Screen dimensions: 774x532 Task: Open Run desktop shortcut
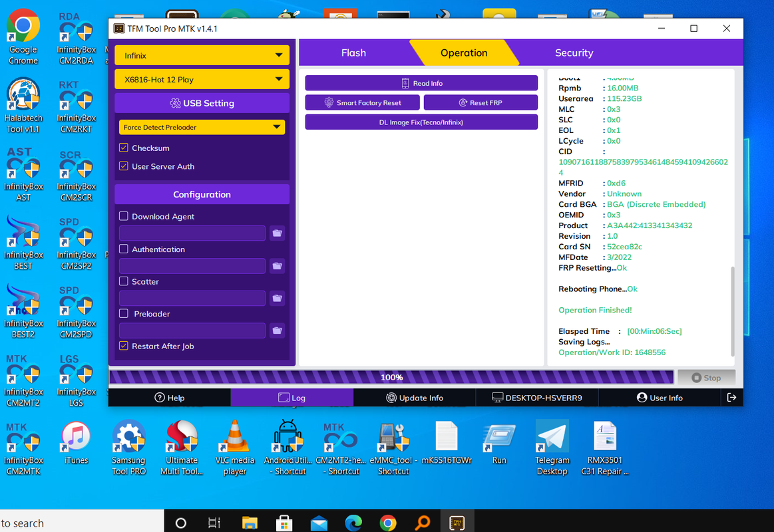[x=499, y=444]
